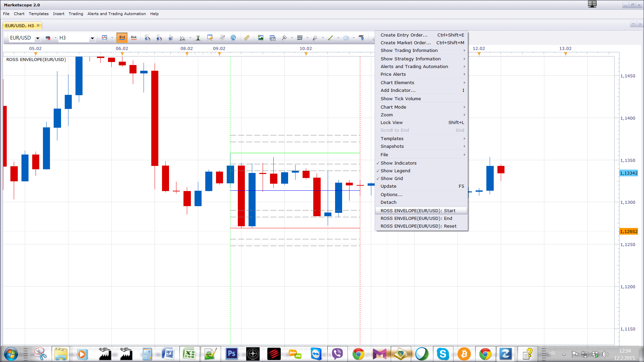Click the chart type icon
The height and width of the screenshot is (362, 644).
pyautogui.click(x=105, y=38)
